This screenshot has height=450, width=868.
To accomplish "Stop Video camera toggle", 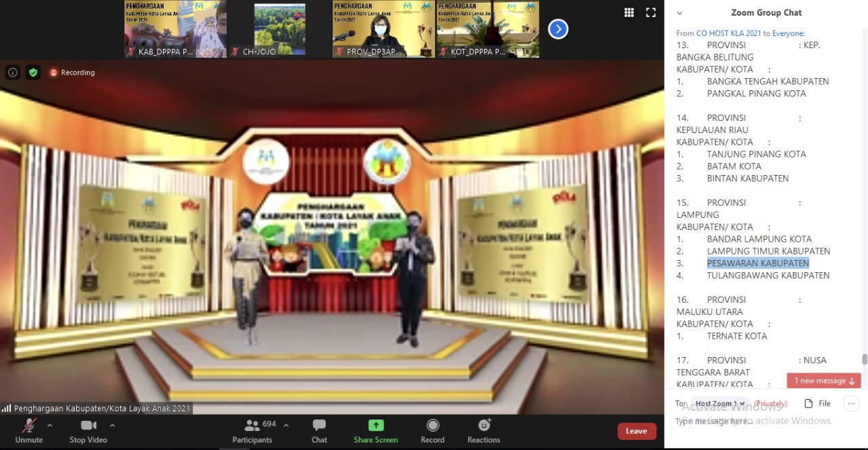I will coord(88,430).
